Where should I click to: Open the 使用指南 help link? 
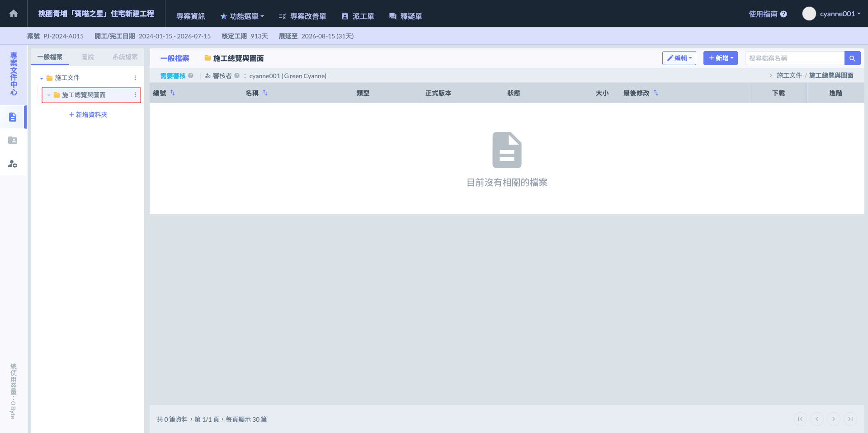pos(768,14)
